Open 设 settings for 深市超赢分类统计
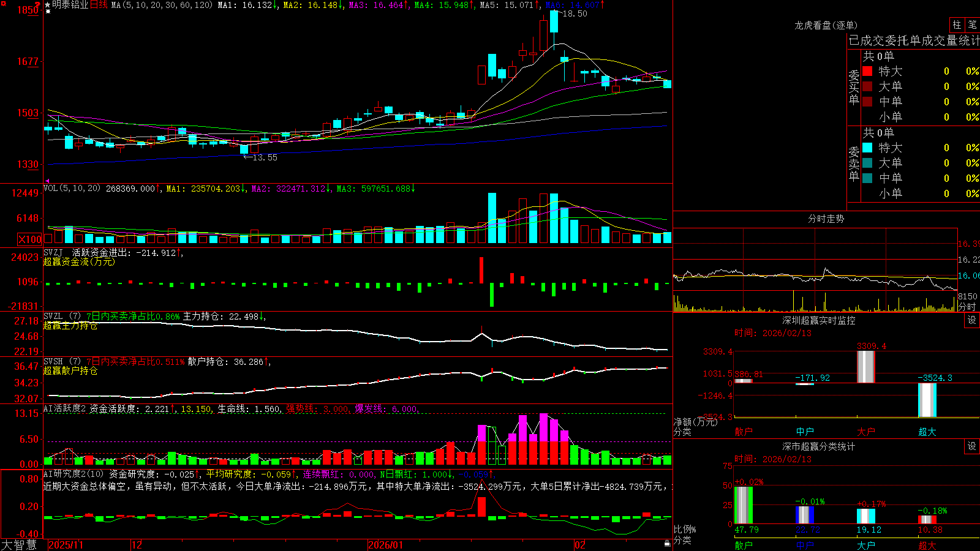The height and width of the screenshot is (551, 980). (972, 446)
